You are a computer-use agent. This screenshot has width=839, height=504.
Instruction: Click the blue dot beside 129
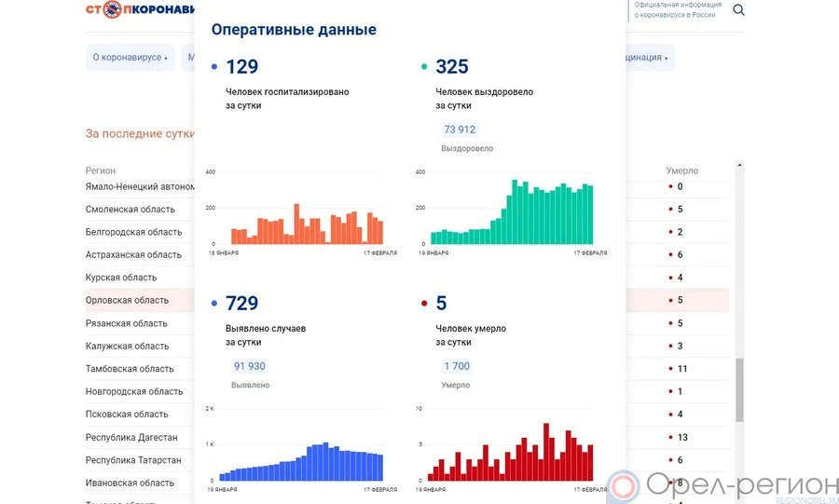(x=214, y=67)
